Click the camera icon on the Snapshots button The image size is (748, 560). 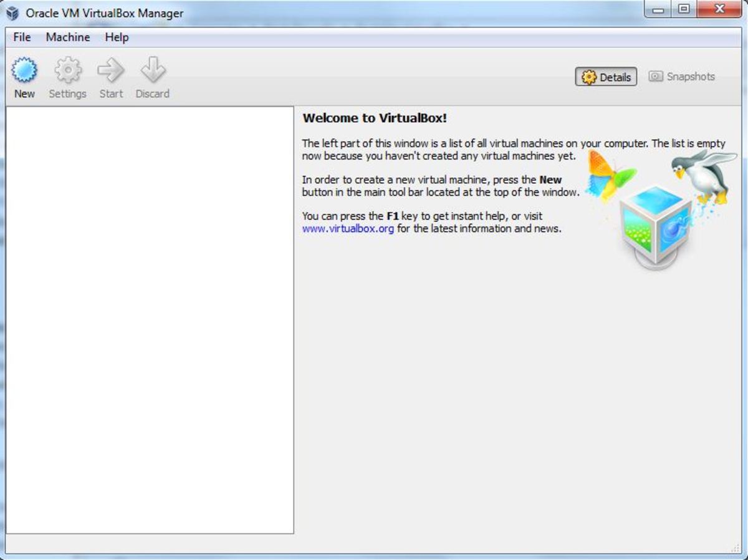(x=656, y=77)
